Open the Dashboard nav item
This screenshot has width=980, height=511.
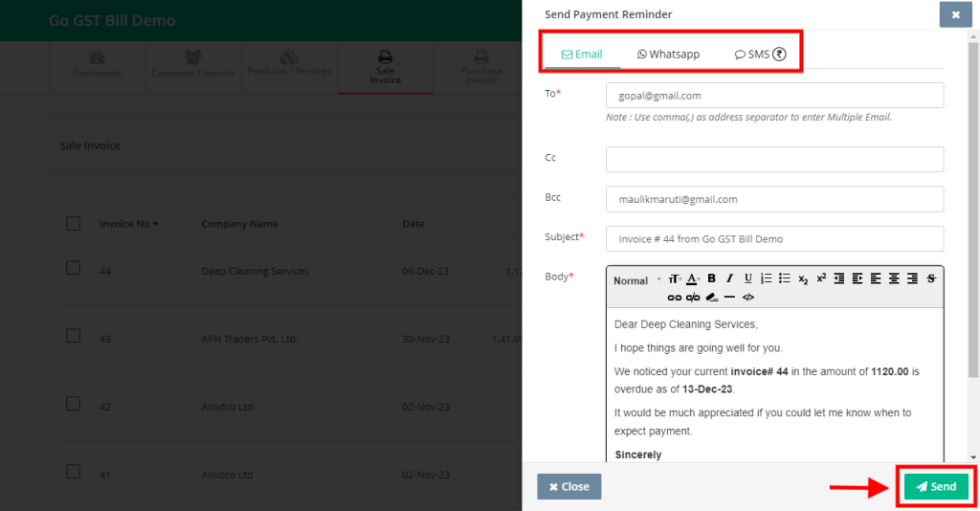pos(97,66)
